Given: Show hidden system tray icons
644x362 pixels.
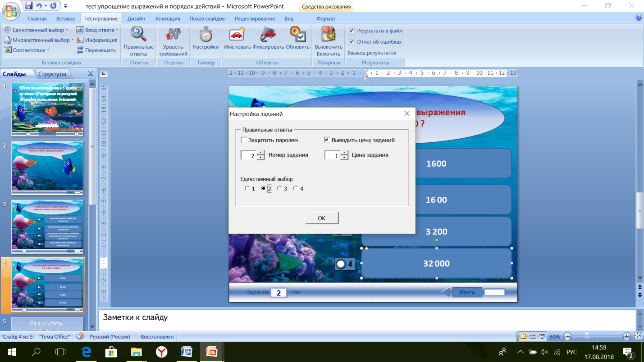Looking at the screenshot, I should (521, 352).
